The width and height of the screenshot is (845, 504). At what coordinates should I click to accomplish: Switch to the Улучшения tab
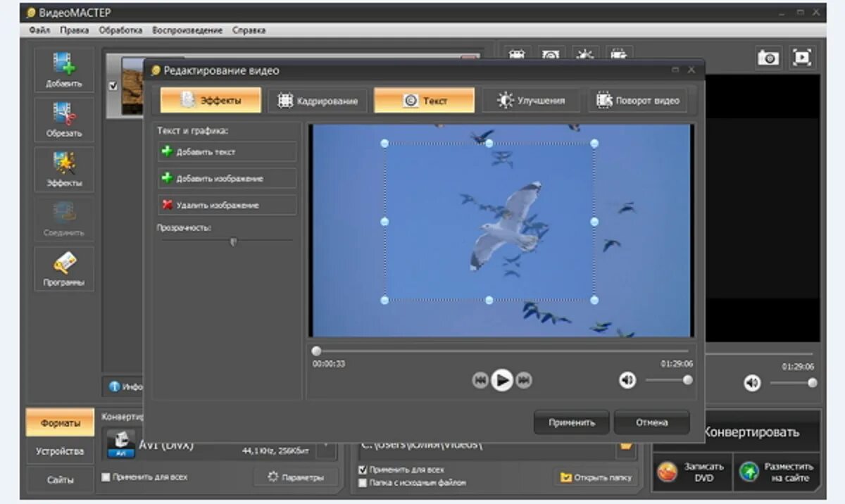coord(532,101)
